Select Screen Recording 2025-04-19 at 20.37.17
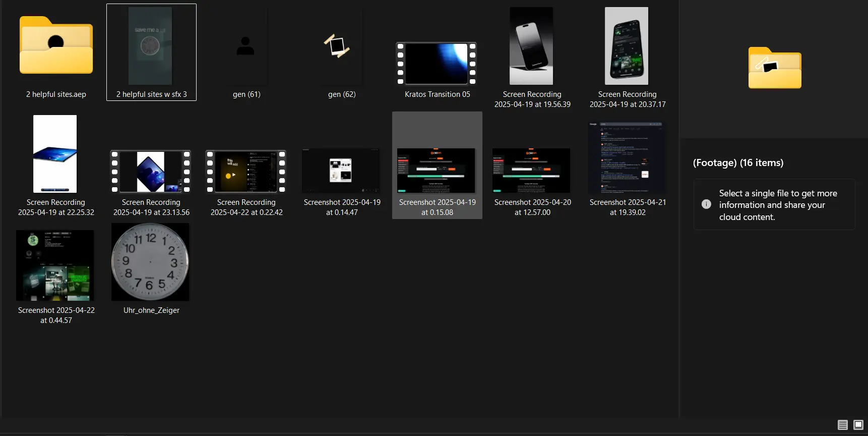Screen dimensions: 868x436 pyautogui.click(x=627, y=46)
